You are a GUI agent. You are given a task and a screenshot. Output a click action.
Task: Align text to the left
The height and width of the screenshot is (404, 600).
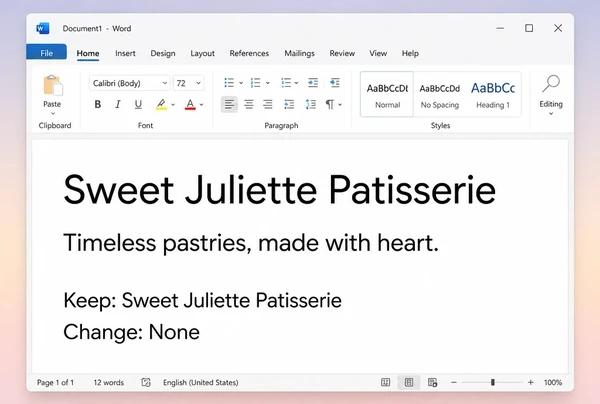[x=229, y=104]
